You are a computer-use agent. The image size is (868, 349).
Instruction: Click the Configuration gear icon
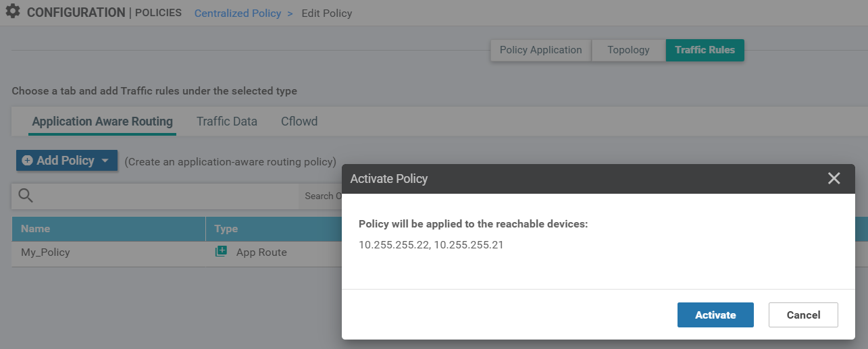click(13, 12)
